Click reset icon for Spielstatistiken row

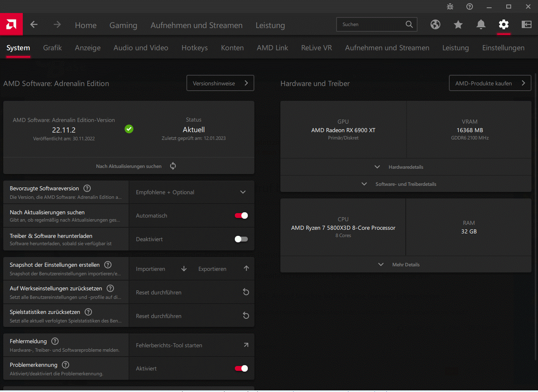click(x=246, y=316)
